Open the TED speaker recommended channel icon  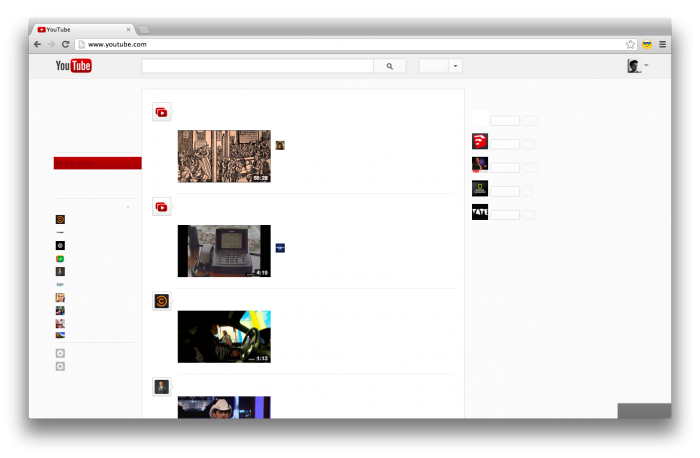(480, 165)
